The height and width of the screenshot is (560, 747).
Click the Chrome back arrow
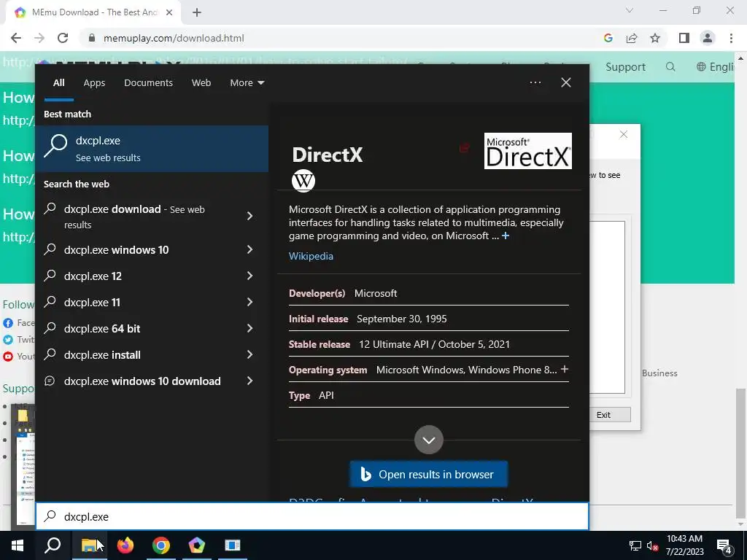(16, 38)
